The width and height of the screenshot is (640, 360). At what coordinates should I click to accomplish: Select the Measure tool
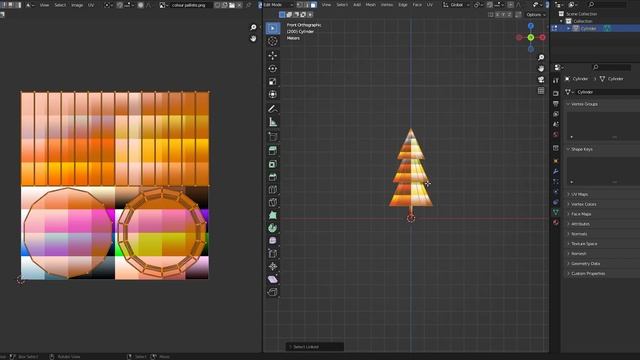(x=273, y=122)
